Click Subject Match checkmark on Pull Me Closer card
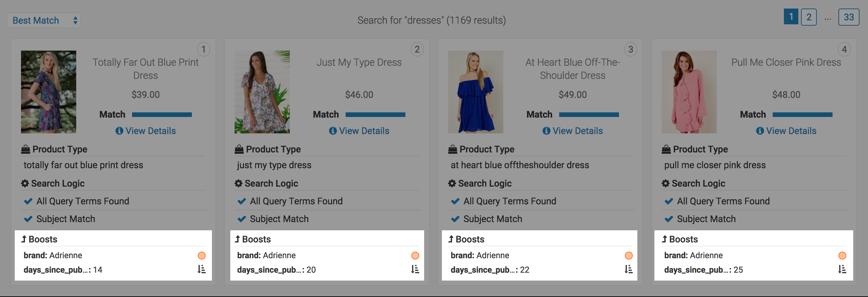This screenshot has height=297, width=868. (x=669, y=219)
